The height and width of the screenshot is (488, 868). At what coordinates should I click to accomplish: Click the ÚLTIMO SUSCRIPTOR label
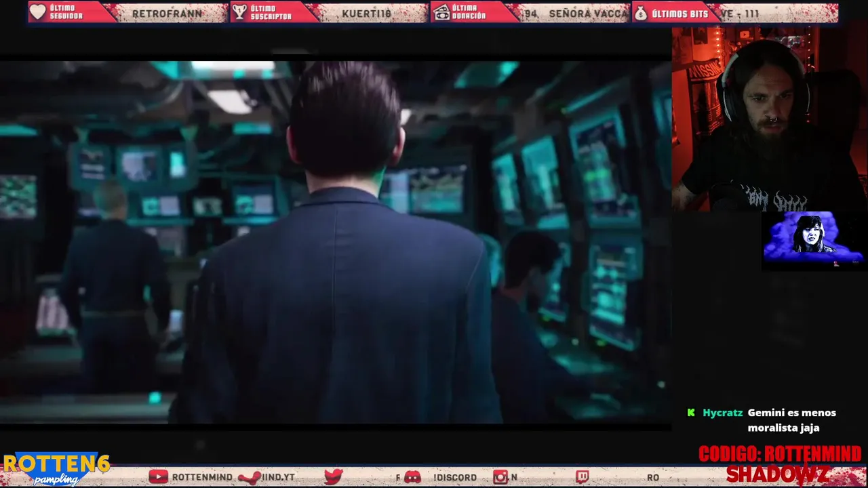[271, 12]
